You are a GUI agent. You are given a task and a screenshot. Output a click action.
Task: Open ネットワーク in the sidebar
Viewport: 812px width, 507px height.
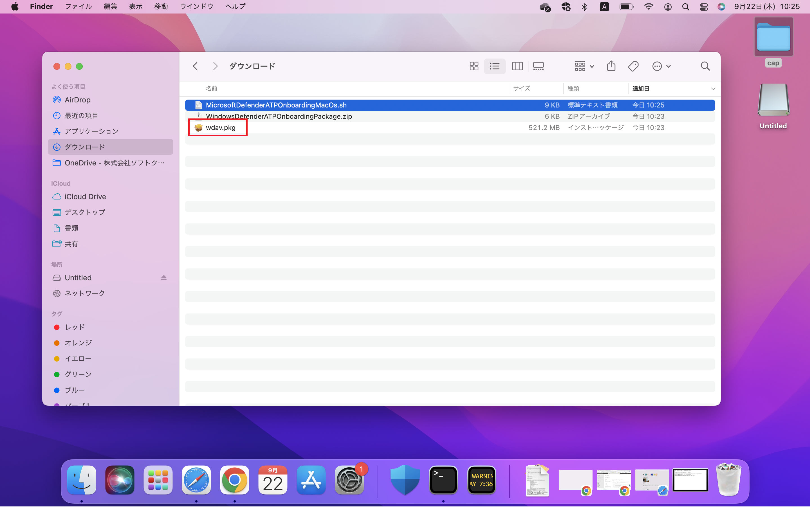[x=111, y=294]
